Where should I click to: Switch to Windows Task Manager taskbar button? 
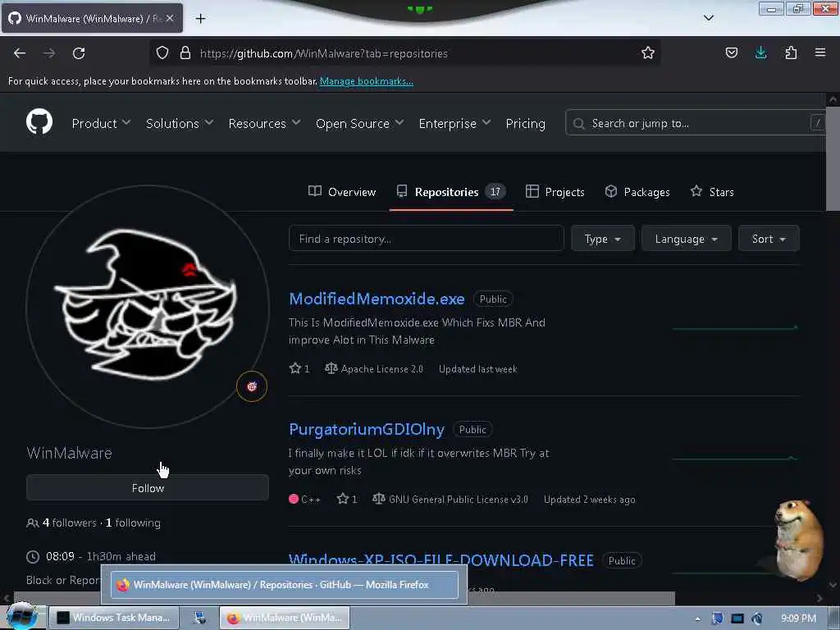(x=113, y=618)
